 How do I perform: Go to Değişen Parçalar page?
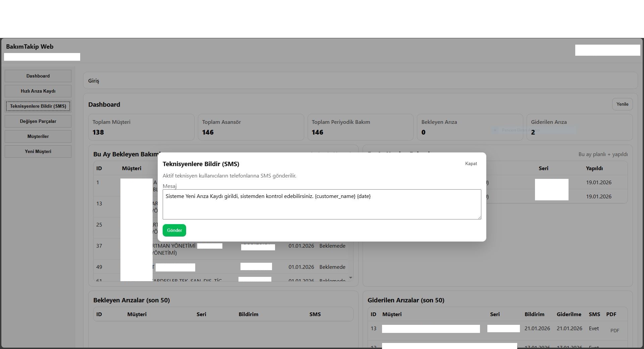pos(38,121)
